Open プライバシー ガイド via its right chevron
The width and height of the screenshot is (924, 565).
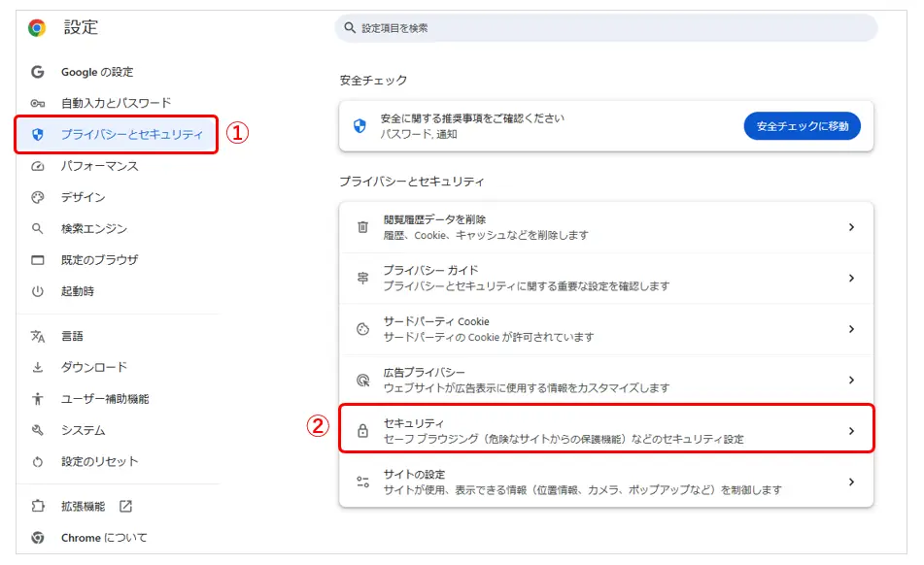[851, 279]
